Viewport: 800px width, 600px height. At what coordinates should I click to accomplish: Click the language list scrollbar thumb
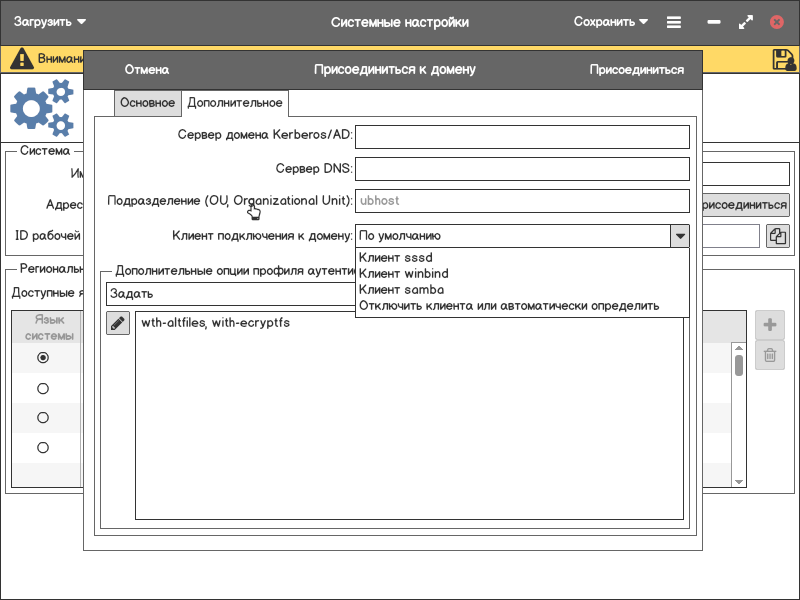click(x=739, y=365)
